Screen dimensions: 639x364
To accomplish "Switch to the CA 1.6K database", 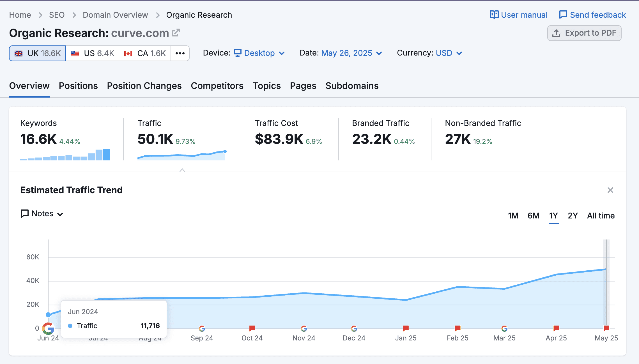I will coord(145,53).
